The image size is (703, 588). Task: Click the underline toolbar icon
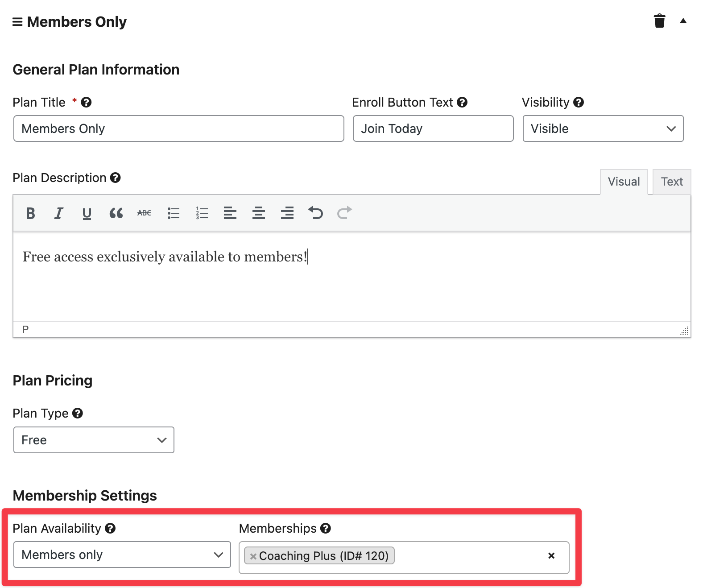pyautogui.click(x=87, y=213)
